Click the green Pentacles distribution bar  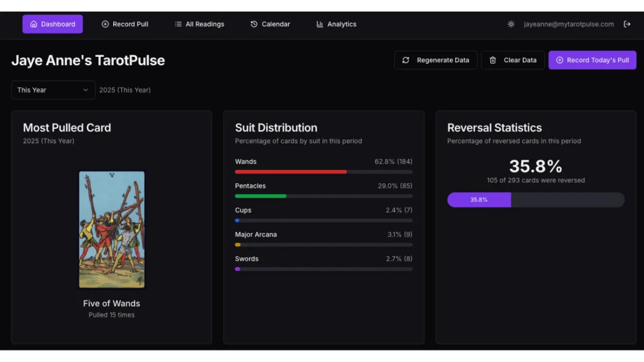click(261, 196)
